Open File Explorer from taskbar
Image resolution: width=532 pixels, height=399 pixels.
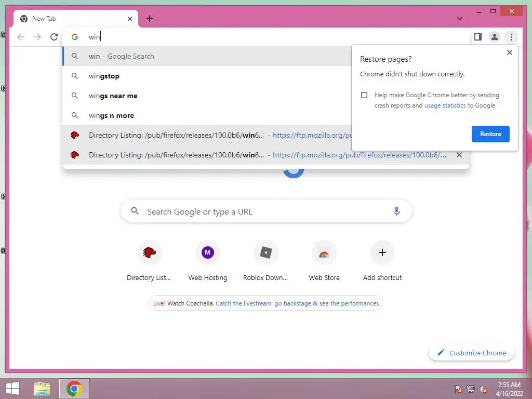pyautogui.click(x=42, y=389)
